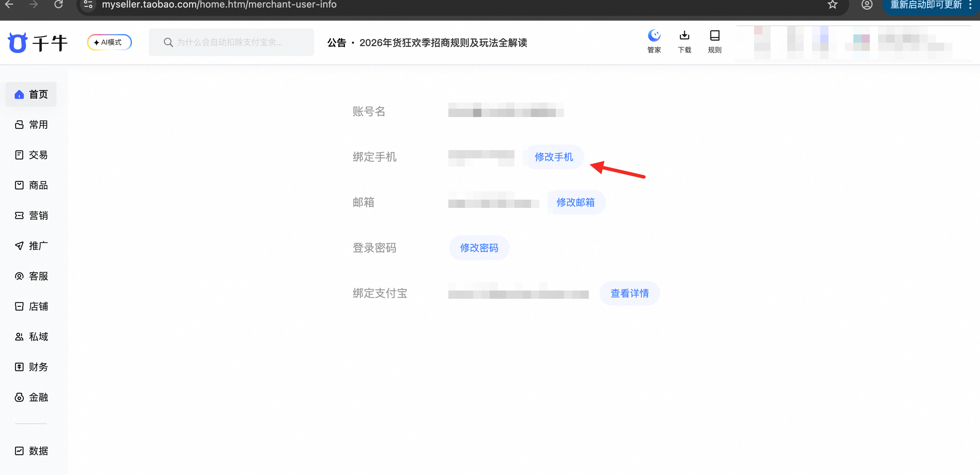Viewport: 980px width, 475px height.
Task: Open the 数据 sidebar menu item
Action: [x=31, y=451]
